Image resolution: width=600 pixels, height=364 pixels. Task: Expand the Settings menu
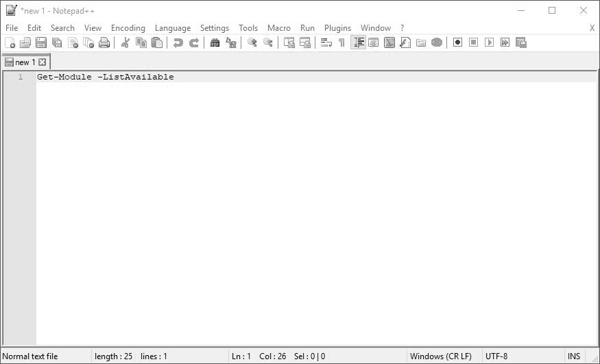click(215, 28)
